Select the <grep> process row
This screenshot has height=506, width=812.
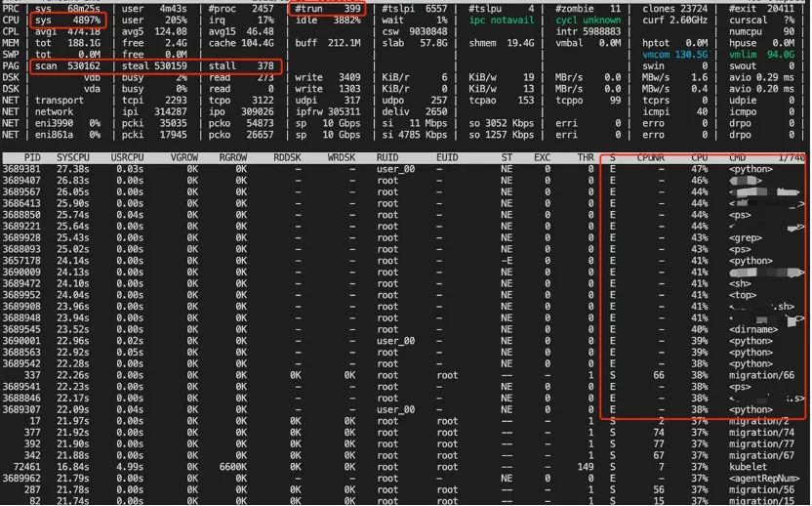404,238
